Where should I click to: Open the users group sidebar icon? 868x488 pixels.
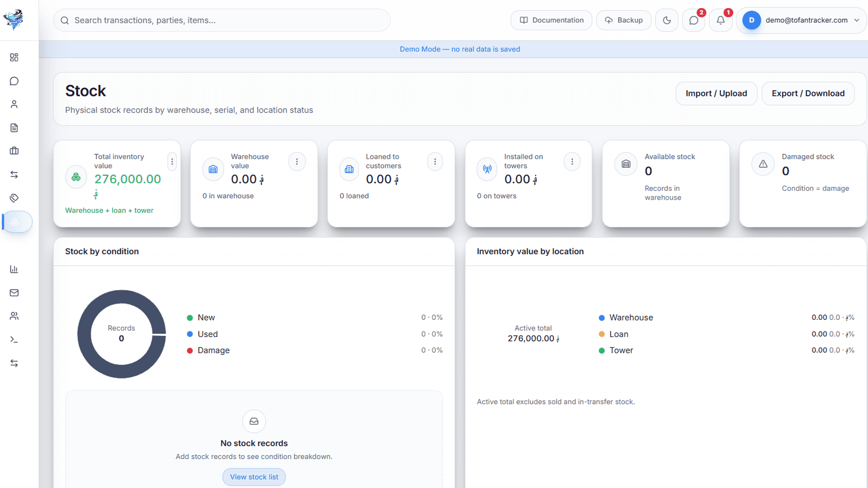[x=14, y=316]
